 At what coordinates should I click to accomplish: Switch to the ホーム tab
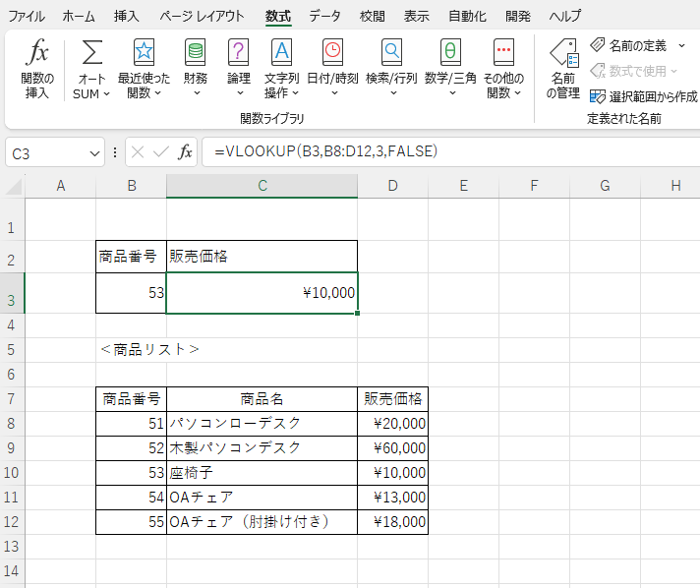(79, 17)
